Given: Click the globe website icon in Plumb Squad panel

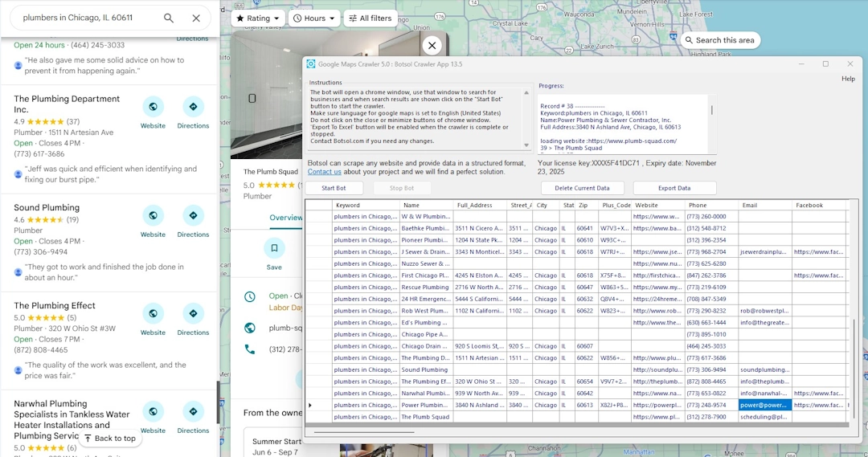Looking at the screenshot, I should click(250, 328).
